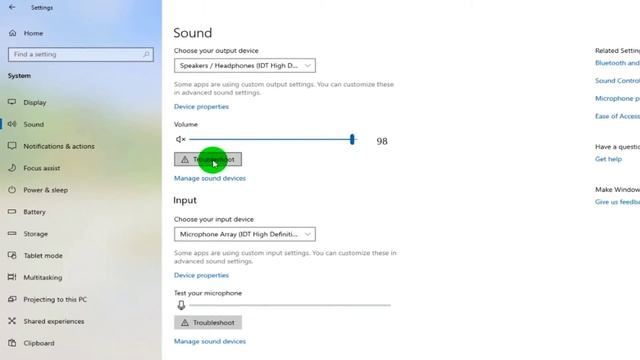Click the Sound speaker icon in sidebar
Screen dimensions: 640x360
coord(12,124)
